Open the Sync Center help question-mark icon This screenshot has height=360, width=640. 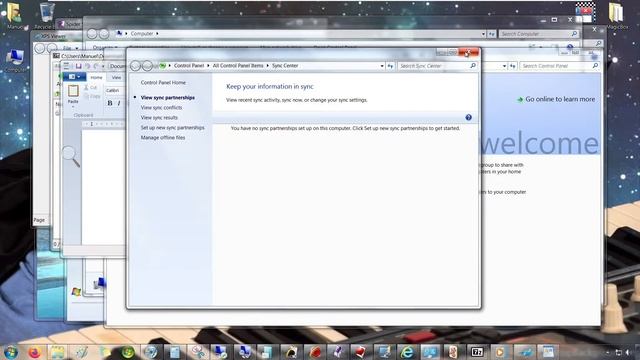(469, 118)
